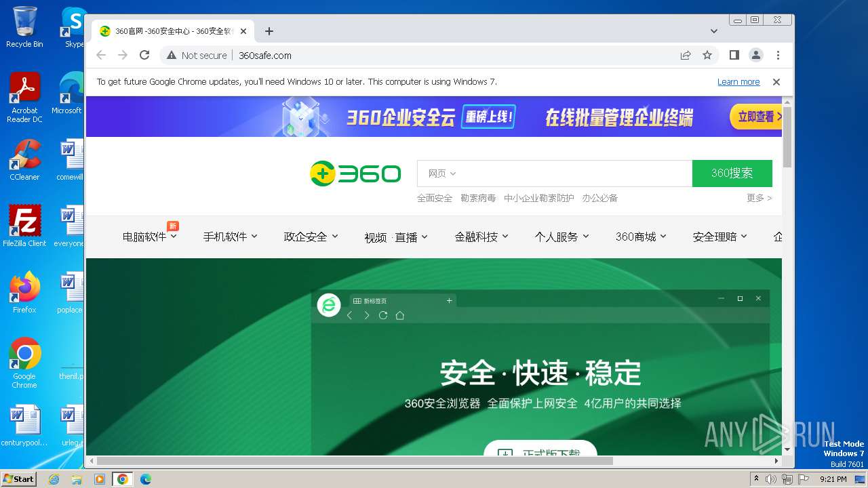Click the 更多 > link
The image size is (868, 488).
pos(759,198)
